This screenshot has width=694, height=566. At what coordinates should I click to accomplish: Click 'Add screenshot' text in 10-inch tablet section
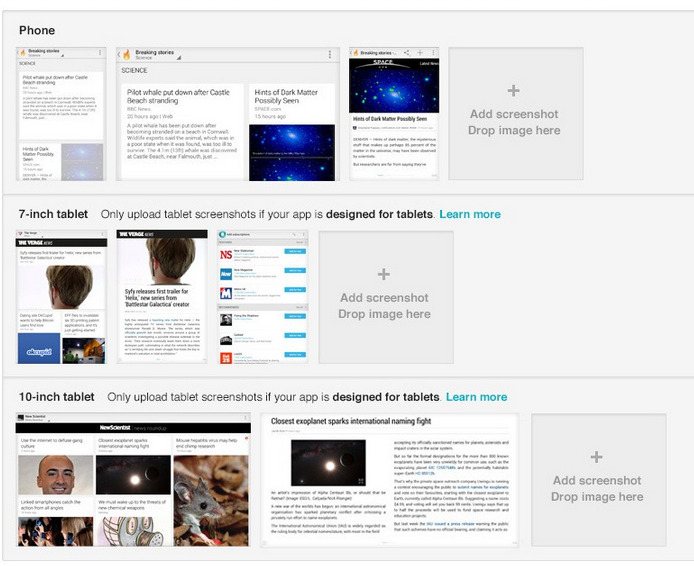click(596, 480)
